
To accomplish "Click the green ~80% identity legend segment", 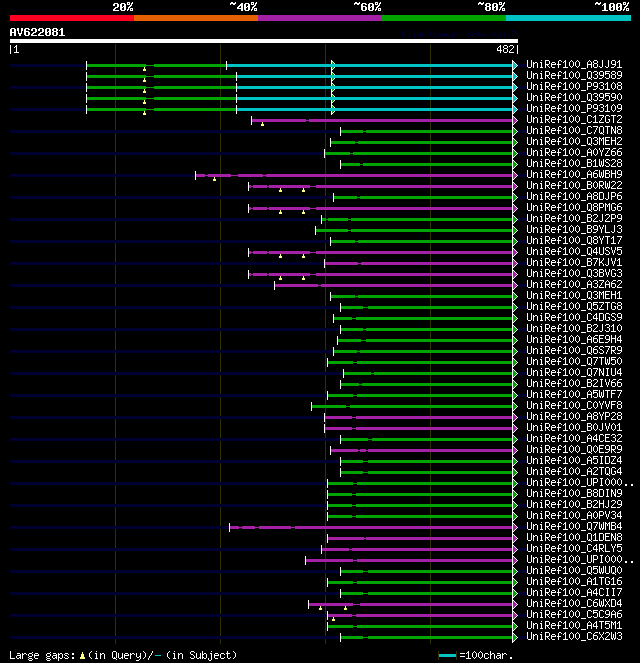I will pyautogui.click(x=444, y=18).
